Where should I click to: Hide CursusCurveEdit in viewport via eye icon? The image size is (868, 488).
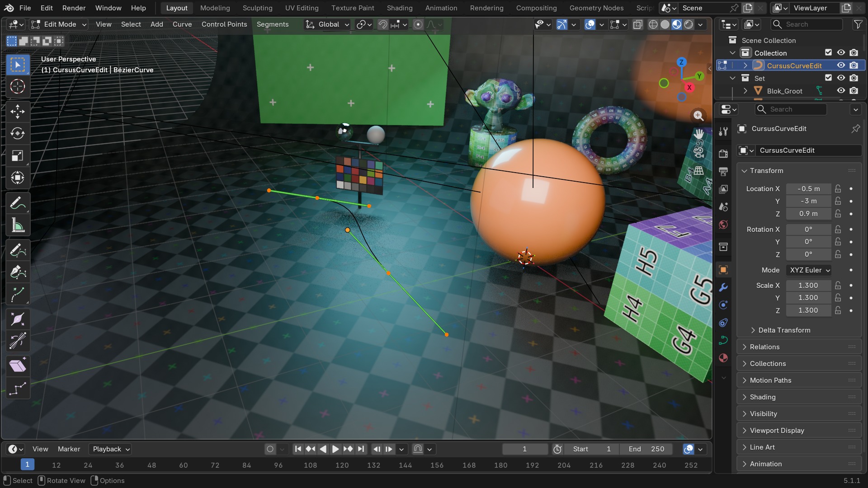841,66
